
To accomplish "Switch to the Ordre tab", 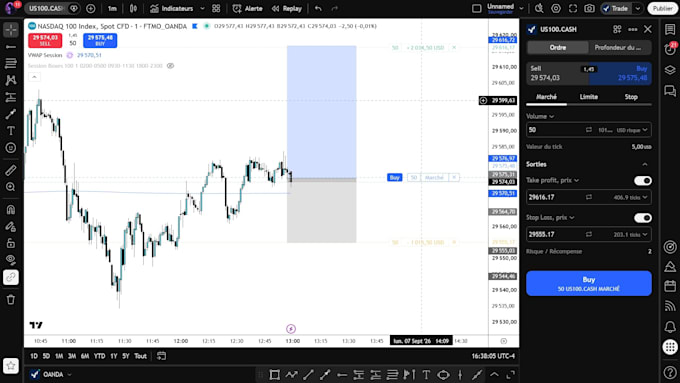I will (558, 47).
